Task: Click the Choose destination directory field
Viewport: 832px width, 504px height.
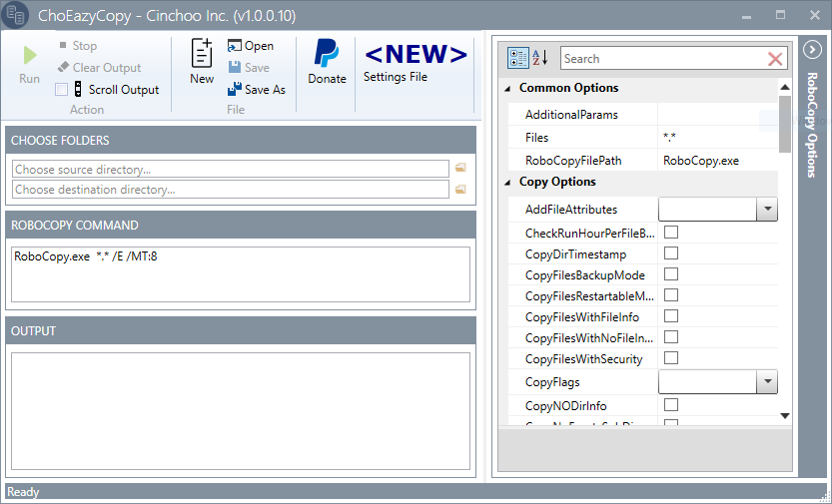Action: [231, 190]
